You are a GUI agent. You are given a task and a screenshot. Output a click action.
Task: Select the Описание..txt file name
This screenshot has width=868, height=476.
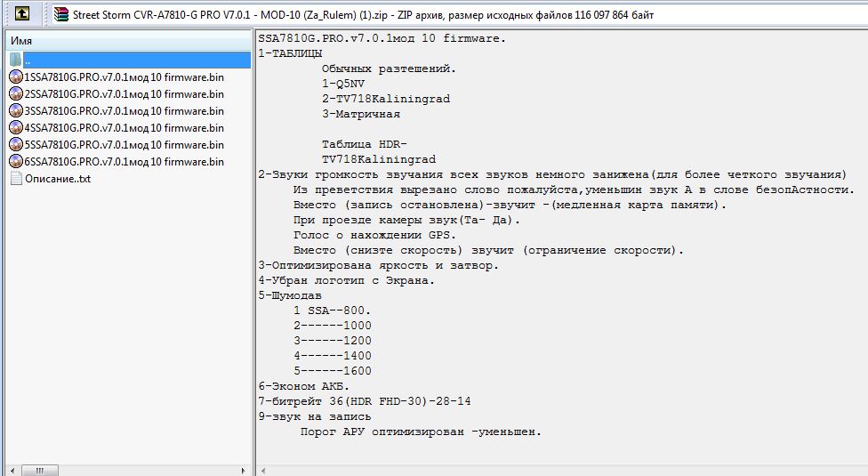[x=58, y=179]
